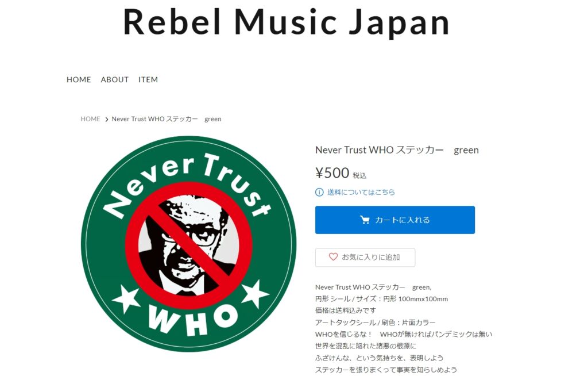Open the ITEM navigation menu item
Viewport: 588px width, 376px height.
(148, 80)
